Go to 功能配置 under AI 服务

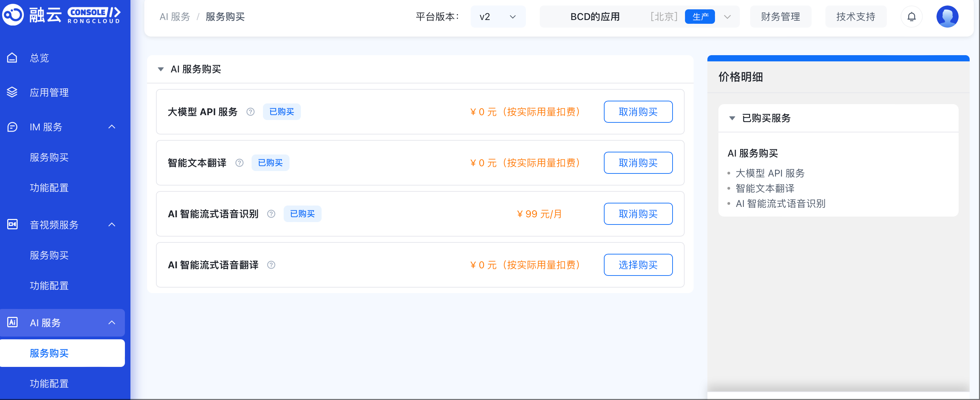[49, 383]
